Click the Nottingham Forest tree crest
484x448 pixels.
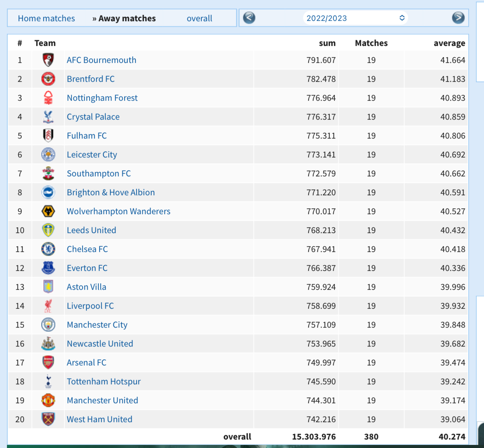[x=48, y=98]
